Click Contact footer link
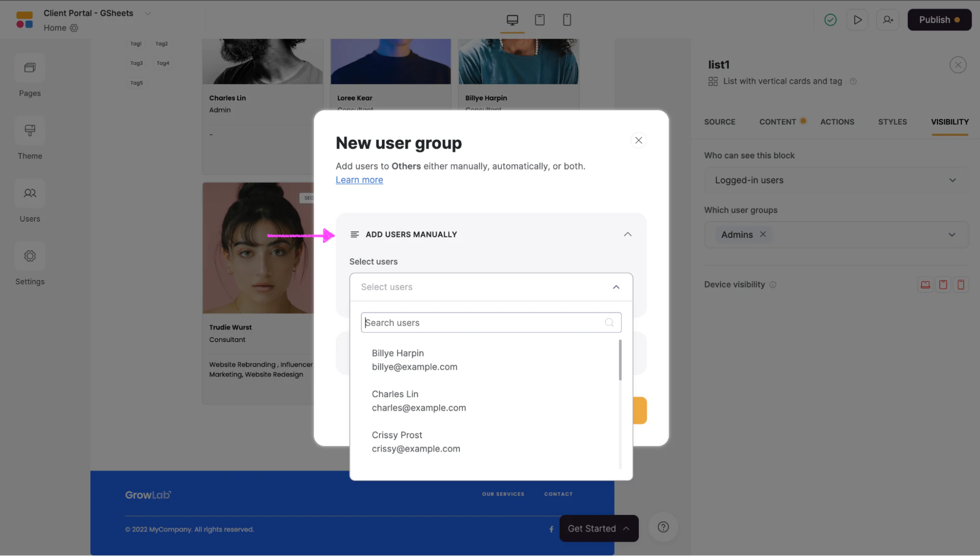The image size is (980, 556). click(558, 494)
